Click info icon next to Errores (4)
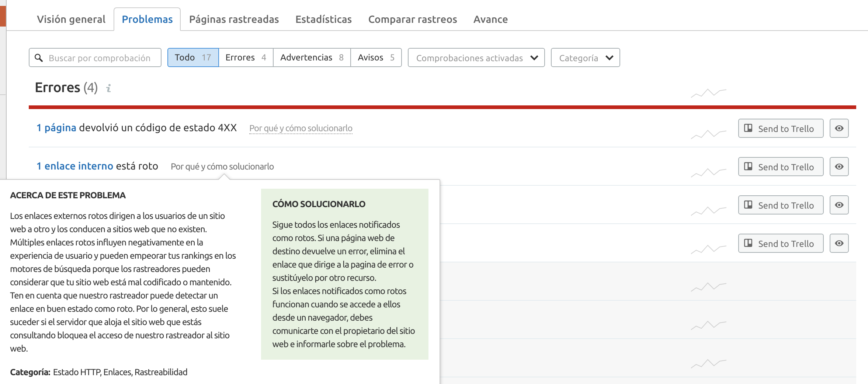Image resolution: width=868 pixels, height=384 pixels. click(108, 88)
